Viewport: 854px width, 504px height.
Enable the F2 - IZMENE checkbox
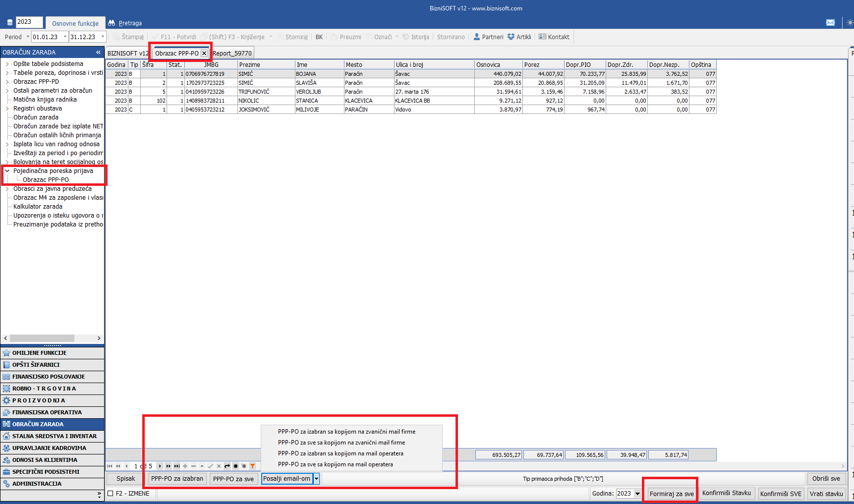pos(111,493)
